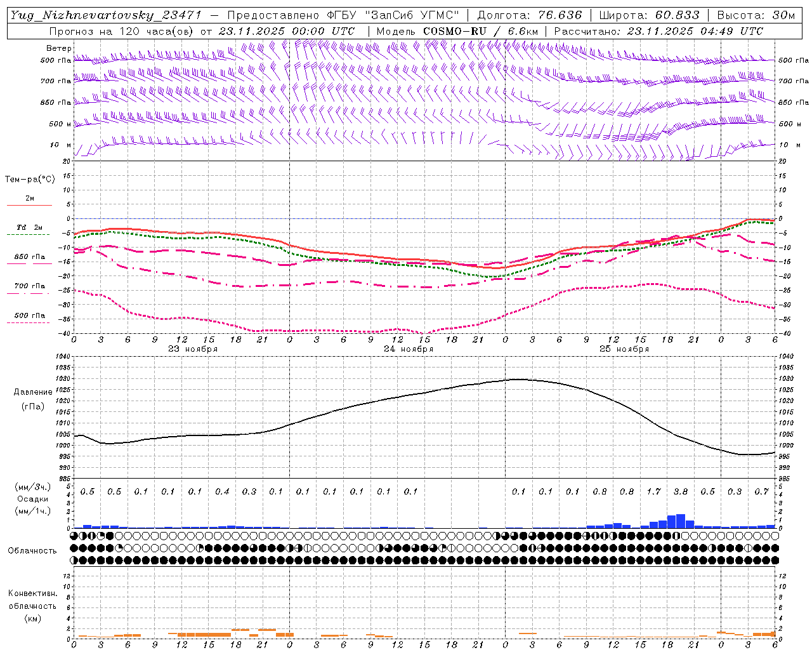The height and width of the screenshot is (650, 812).
Task: Click the Долгота: 76.636 header field
Action: (x=529, y=15)
